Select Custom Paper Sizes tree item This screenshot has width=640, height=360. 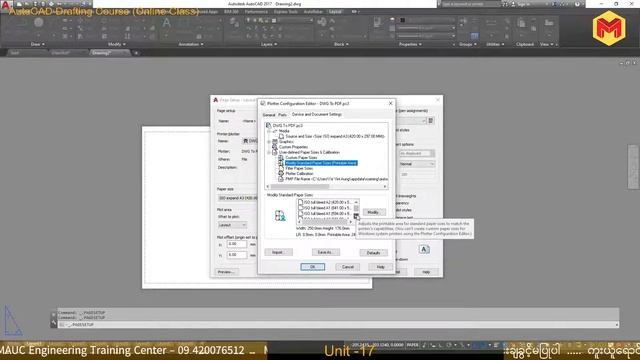(301, 158)
